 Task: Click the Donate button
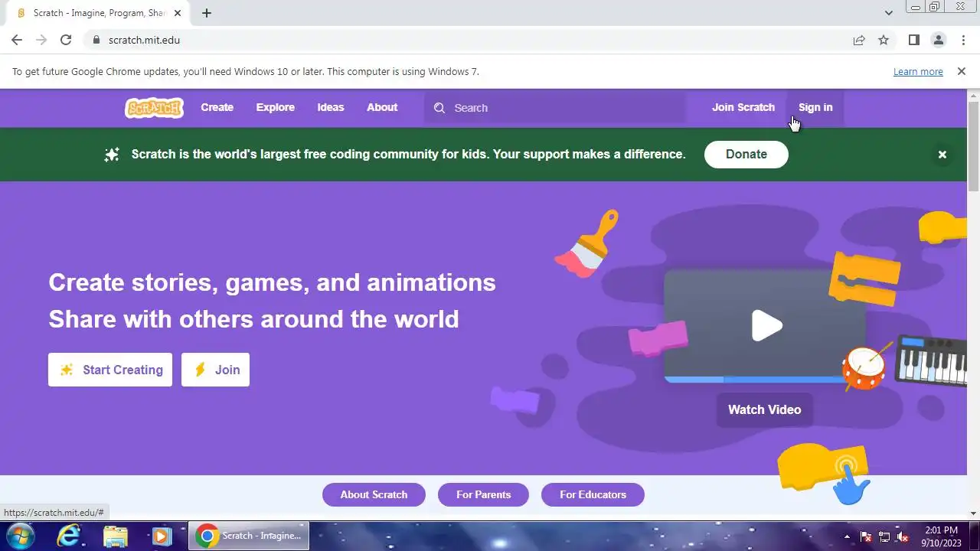click(746, 155)
